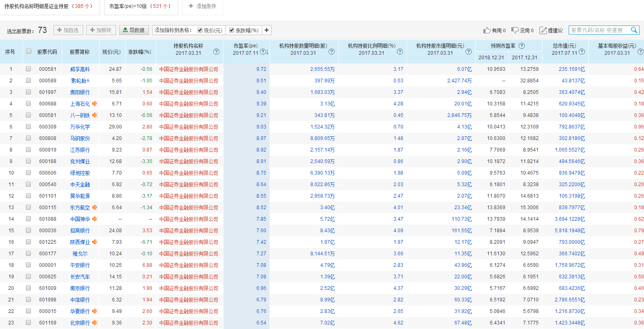Open help icon for 市盈率(pe) column

point(263,52)
